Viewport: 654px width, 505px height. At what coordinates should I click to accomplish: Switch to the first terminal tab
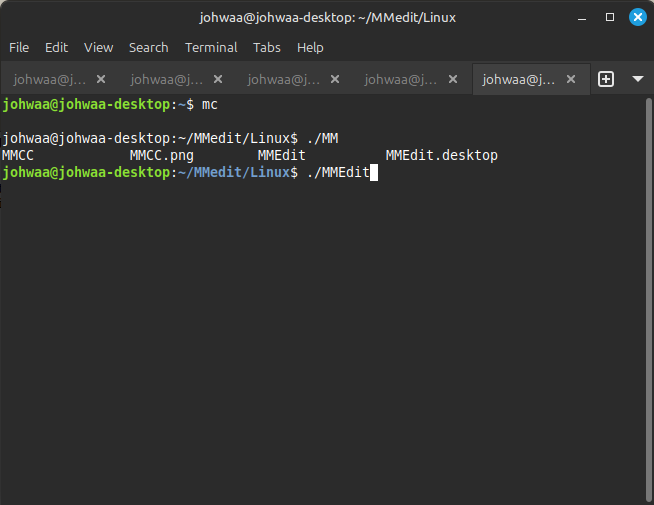50,79
